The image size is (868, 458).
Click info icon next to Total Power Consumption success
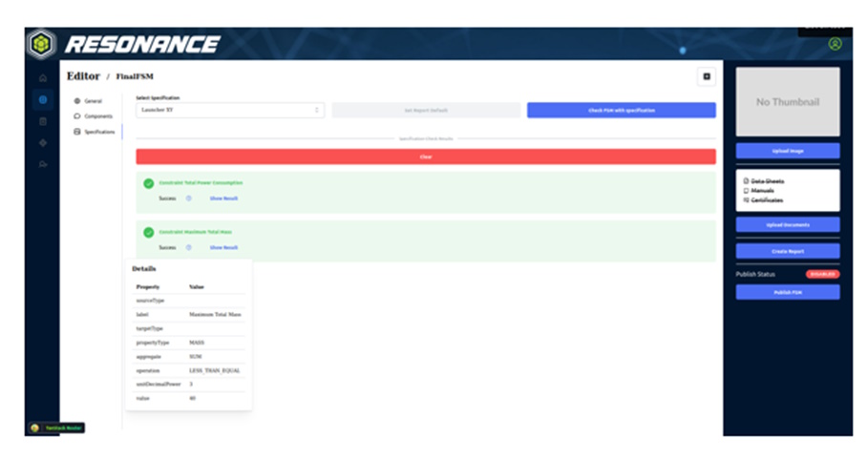(189, 198)
